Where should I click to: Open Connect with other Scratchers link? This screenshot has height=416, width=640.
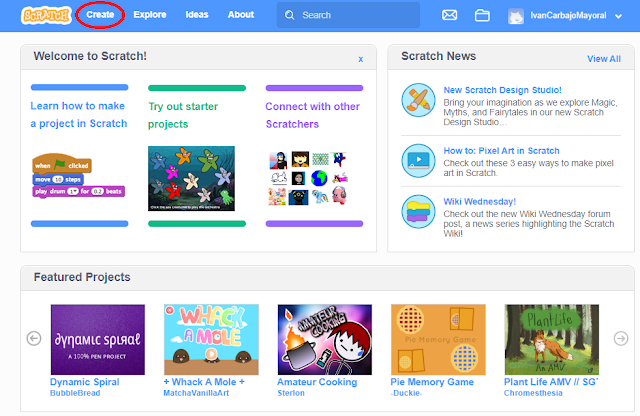click(313, 115)
